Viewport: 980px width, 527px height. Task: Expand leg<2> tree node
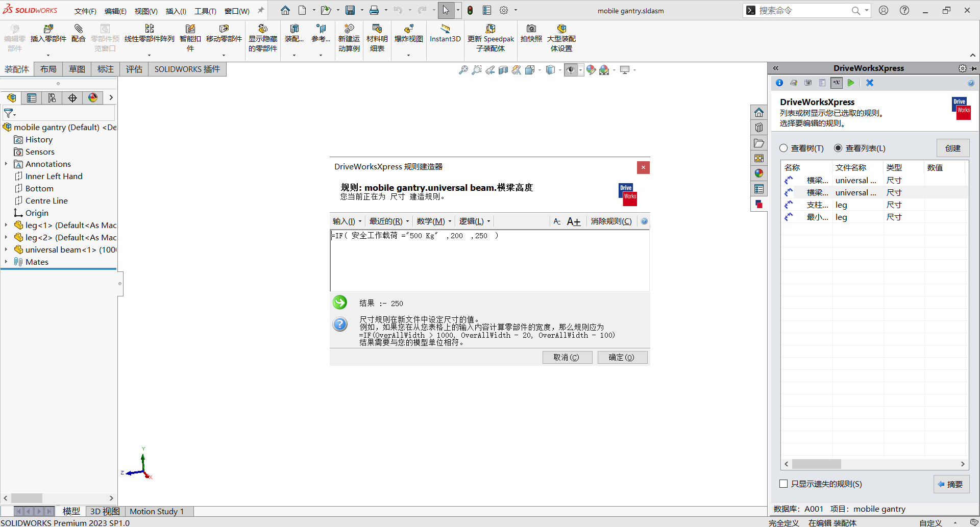[x=6, y=237]
